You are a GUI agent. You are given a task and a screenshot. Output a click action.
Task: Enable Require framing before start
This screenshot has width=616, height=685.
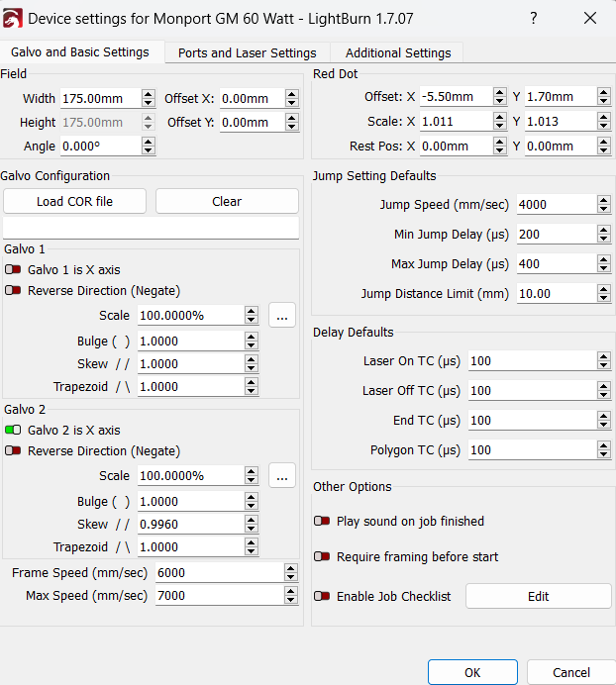[322, 556]
